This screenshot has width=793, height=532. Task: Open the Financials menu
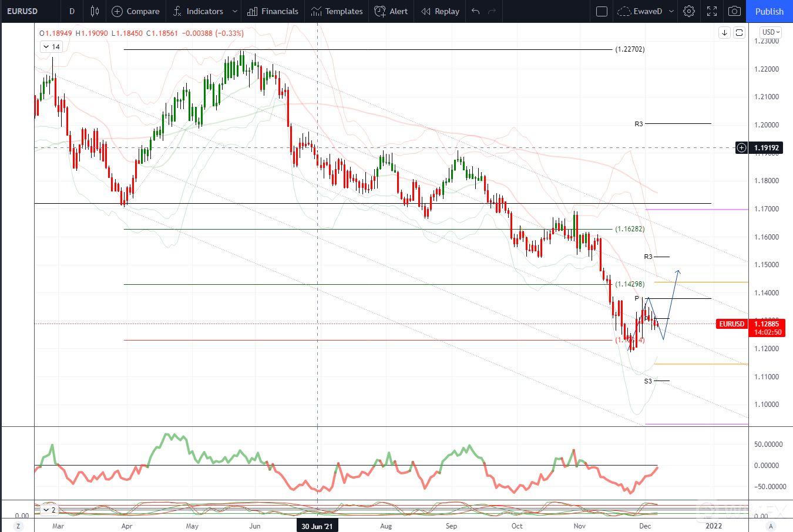coord(273,11)
